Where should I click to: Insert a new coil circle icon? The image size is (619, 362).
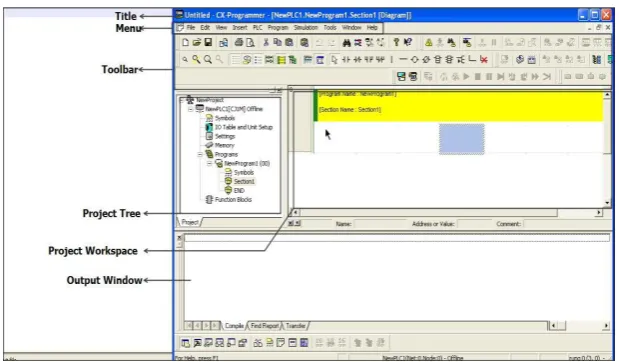[x=415, y=60]
